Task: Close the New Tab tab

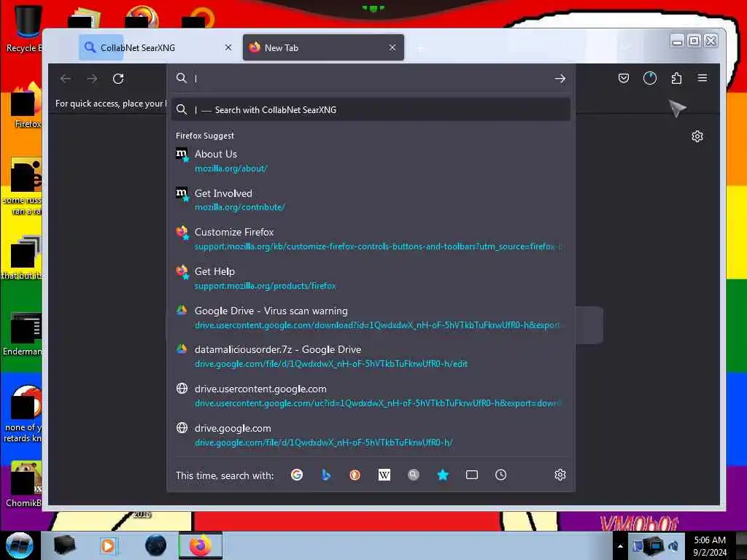Action: 392,47
